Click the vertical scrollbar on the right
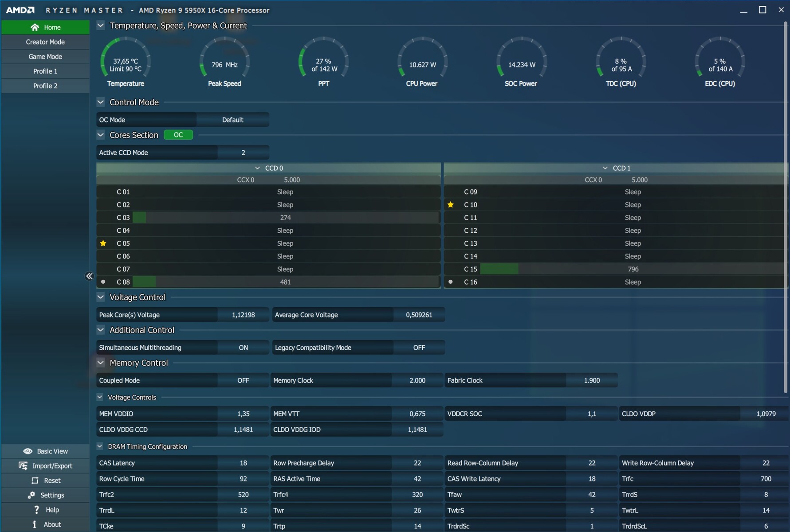This screenshot has width=790, height=532. pyautogui.click(x=785, y=208)
